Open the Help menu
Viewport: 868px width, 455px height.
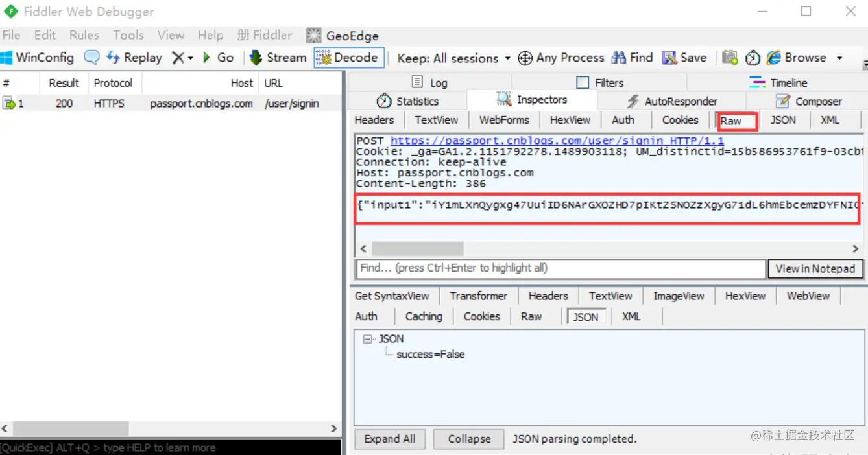click(210, 35)
